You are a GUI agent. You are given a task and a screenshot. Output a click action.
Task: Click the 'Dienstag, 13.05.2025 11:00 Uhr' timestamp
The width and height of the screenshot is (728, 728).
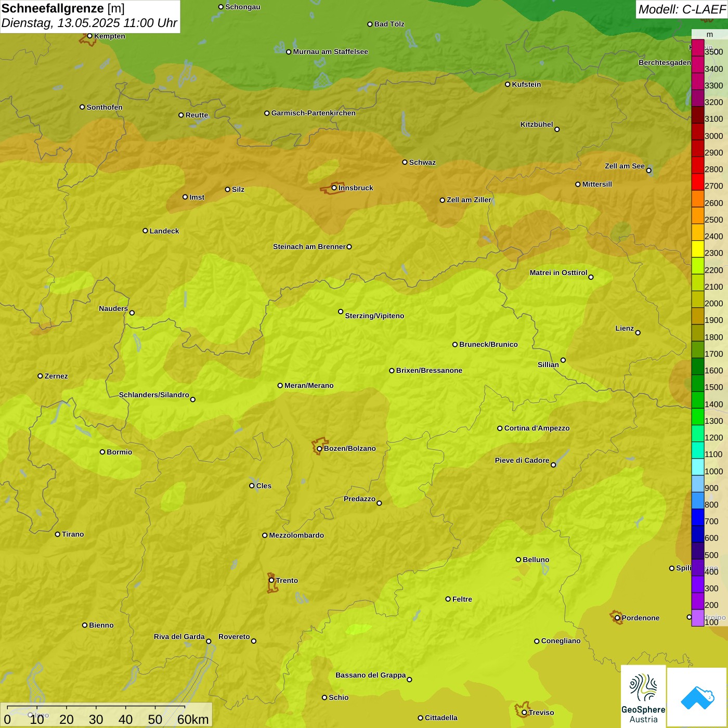tap(89, 23)
